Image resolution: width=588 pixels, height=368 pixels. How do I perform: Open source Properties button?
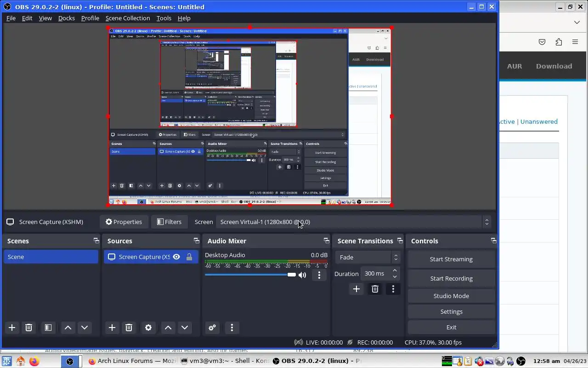coord(124,222)
